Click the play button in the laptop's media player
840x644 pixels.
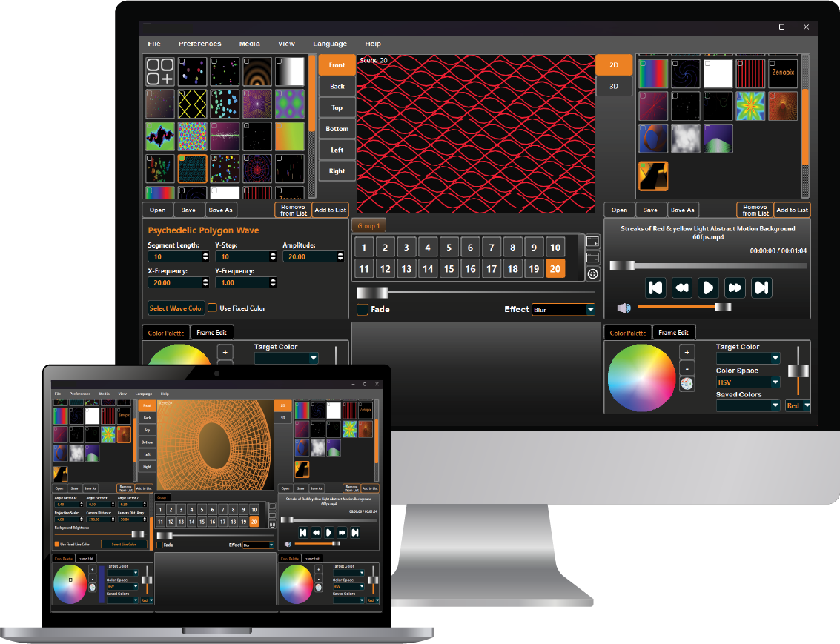coord(329,532)
